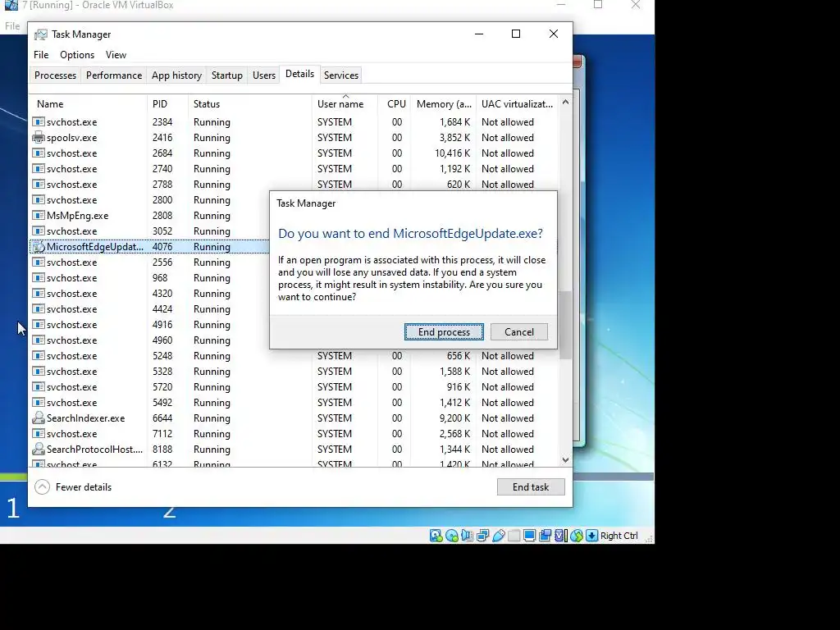Cancel the end process dialog
The width and height of the screenshot is (840, 630).
point(519,332)
